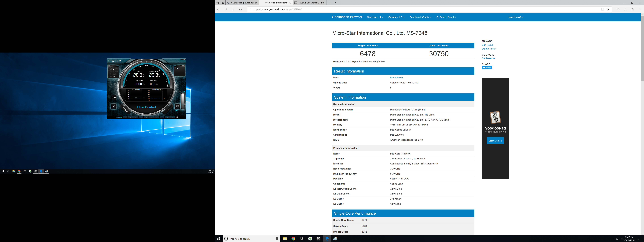The width and height of the screenshot is (644, 242).
Task: Toggle Edge reading view icon
Action: pyautogui.click(x=603, y=9)
